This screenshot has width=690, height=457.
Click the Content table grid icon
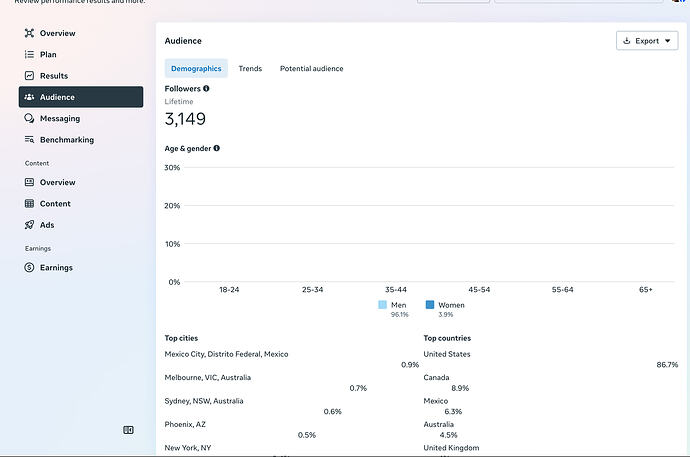point(29,204)
